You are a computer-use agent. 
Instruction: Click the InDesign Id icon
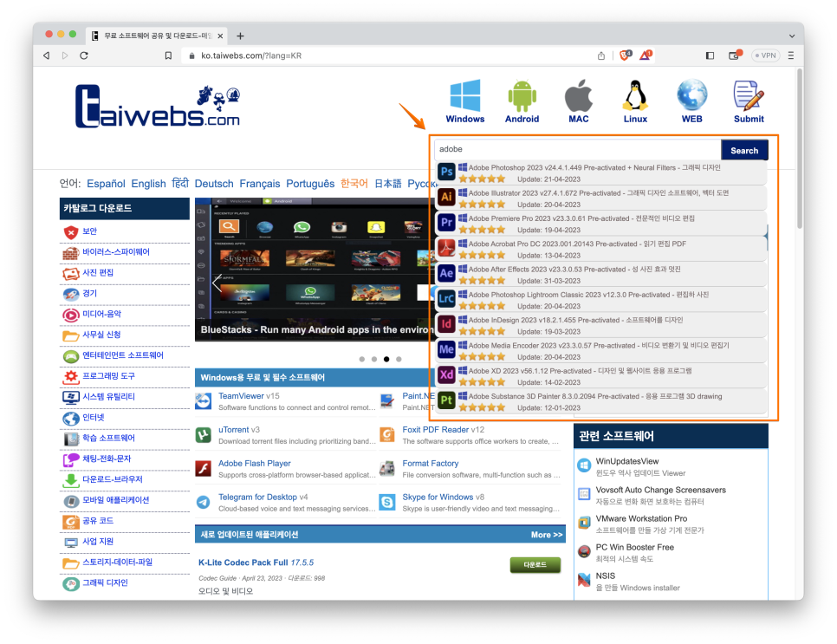tap(446, 324)
